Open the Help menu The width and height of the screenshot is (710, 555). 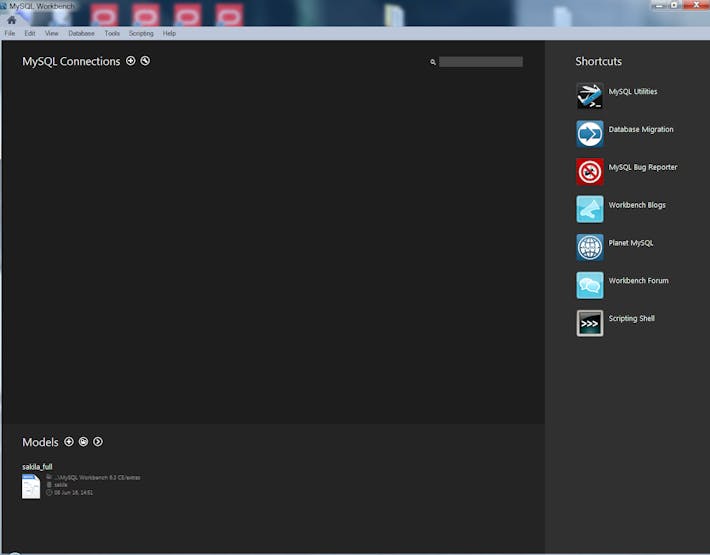169,33
